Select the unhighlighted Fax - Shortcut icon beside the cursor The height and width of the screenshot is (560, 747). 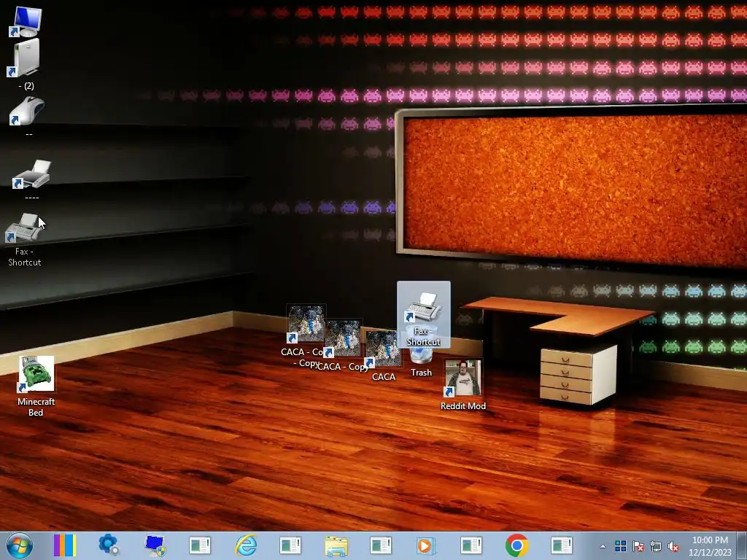[x=25, y=238]
